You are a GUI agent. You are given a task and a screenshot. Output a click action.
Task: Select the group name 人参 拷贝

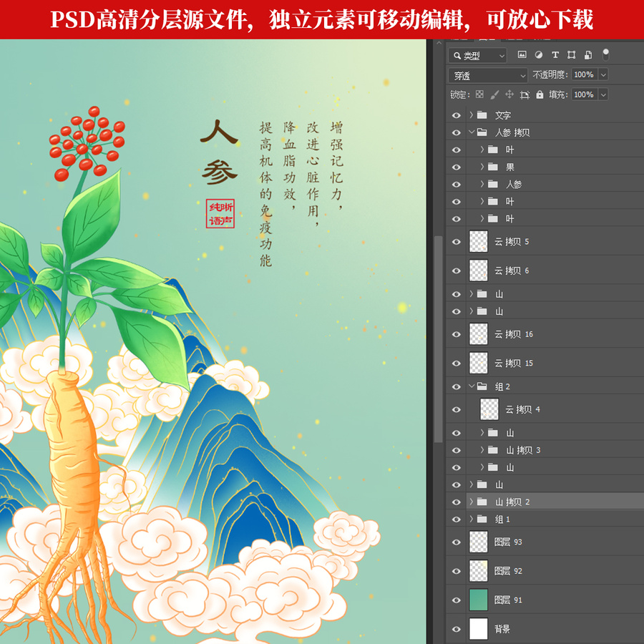click(x=512, y=132)
